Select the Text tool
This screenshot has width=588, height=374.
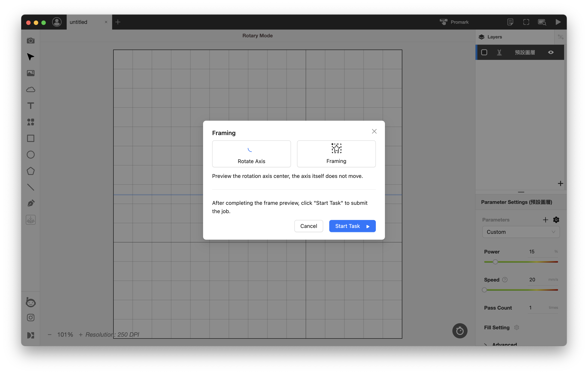[30, 106]
